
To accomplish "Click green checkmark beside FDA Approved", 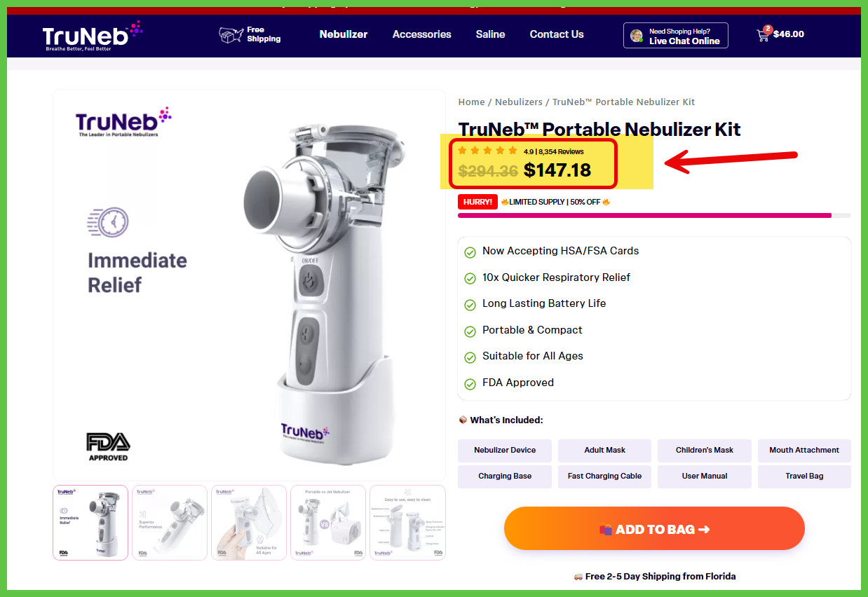I will 470,383.
